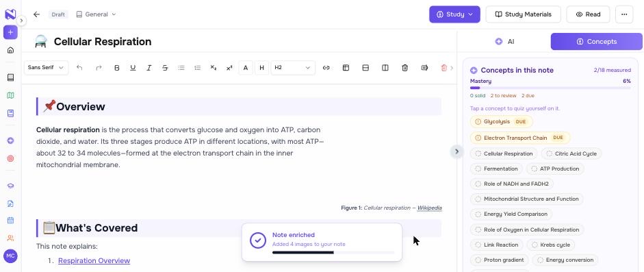Redo the last edit
This screenshot has height=272, width=644.
click(99, 68)
